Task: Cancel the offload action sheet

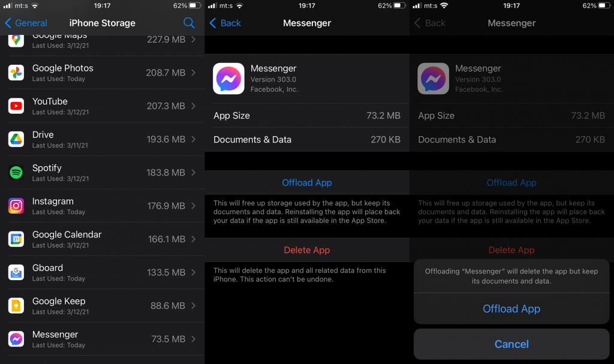Action: pos(511,344)
